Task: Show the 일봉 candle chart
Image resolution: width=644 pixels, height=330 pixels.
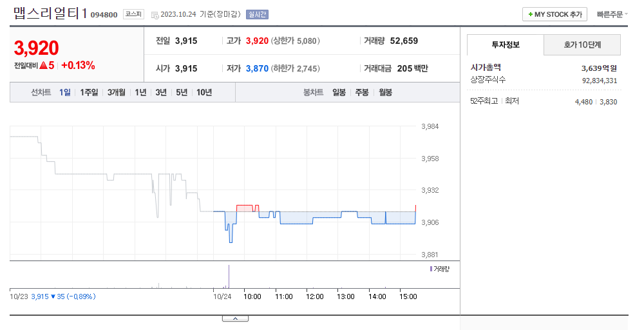Action: pyautogui.click(x=339, y=92)
